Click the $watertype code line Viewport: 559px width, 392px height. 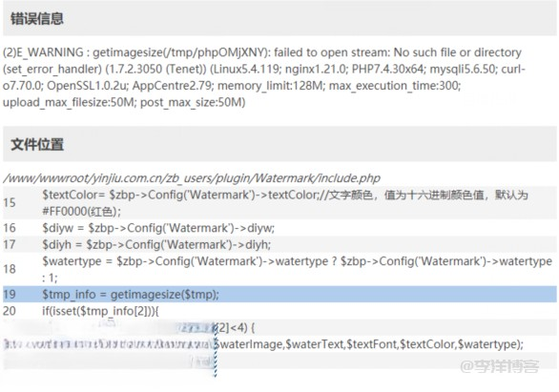tap(297, 269)
